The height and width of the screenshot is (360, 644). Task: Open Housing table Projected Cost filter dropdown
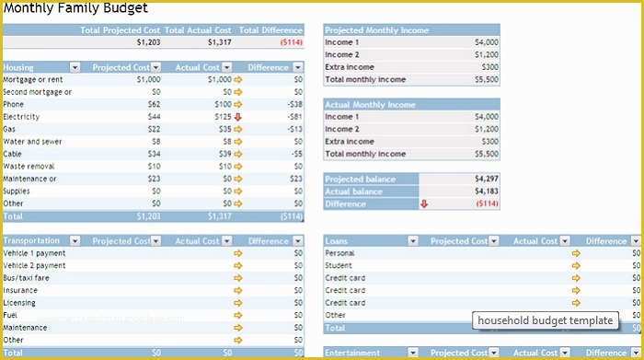click(155, 67)
